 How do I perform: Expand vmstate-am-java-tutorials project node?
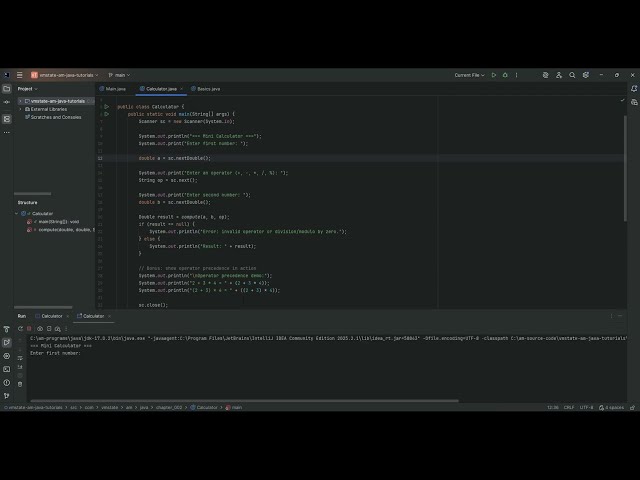tap(20, 101)
